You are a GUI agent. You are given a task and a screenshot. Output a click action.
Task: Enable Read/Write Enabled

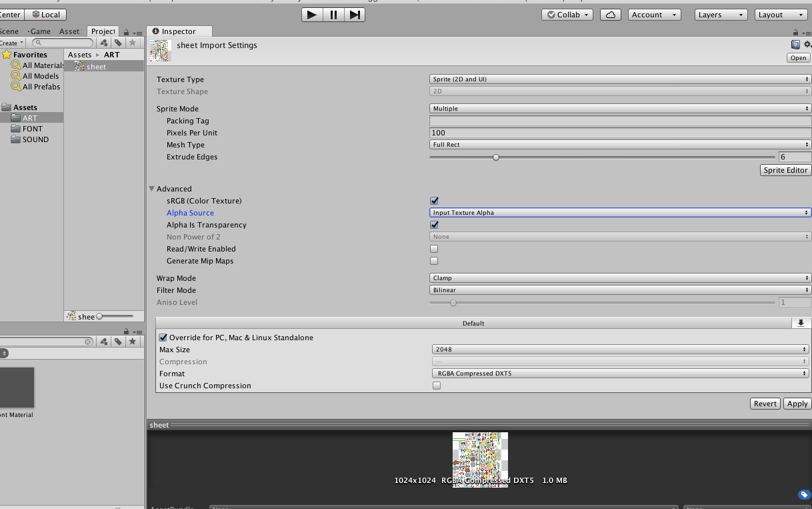click(x=434, y=248)
